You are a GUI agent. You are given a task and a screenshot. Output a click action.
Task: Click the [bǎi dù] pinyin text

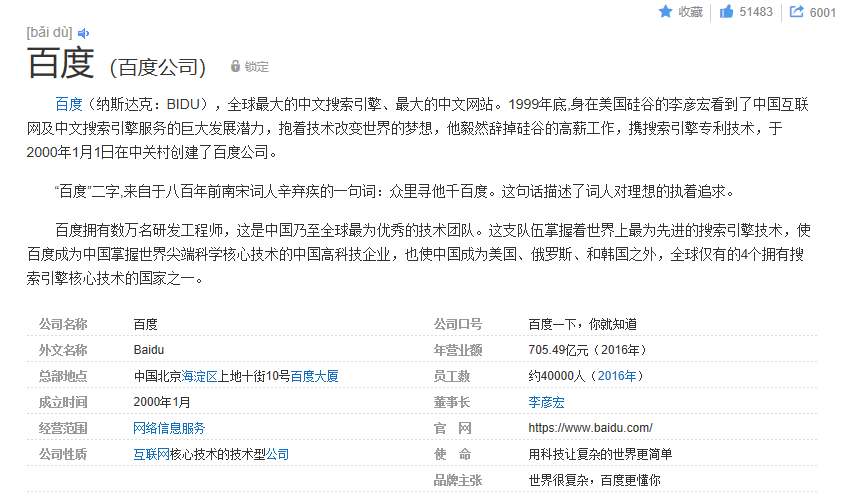click(49, 33)
